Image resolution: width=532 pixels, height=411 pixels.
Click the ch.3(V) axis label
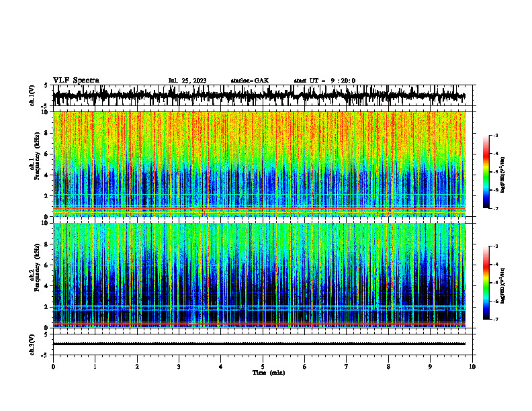coord(32,345)
